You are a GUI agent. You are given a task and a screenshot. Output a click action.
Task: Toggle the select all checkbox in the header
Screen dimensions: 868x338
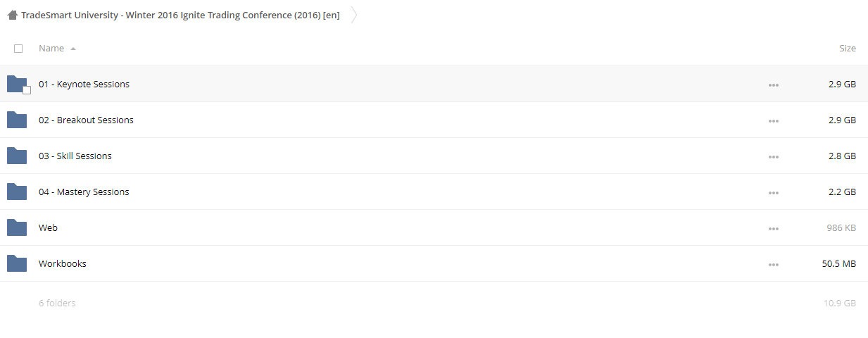click(x=18, y=49)
